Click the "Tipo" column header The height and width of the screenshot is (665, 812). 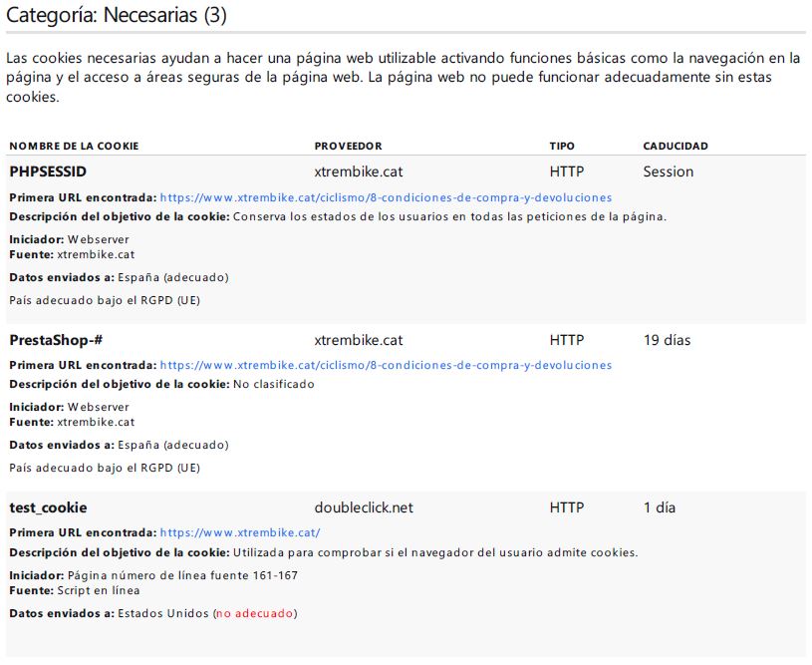(x=562, y=146)
